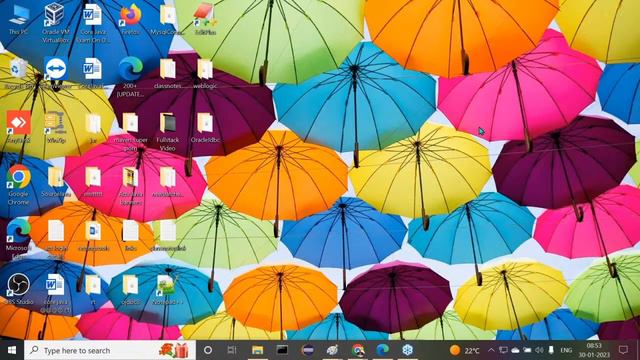640x360 pixels.
Task: Launch the Firefox browser shortcut
Action: click(x=131, y=19)
